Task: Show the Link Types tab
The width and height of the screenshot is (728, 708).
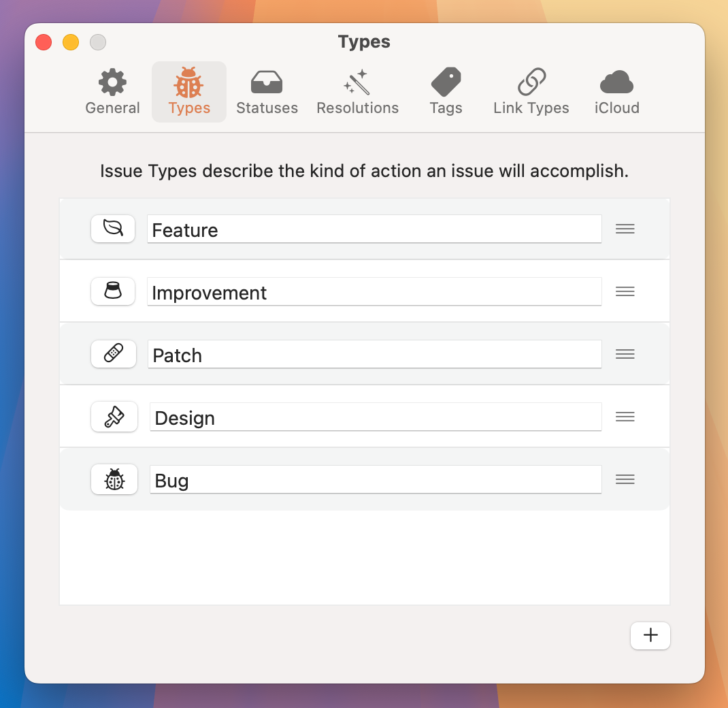Action: (531, 92)
